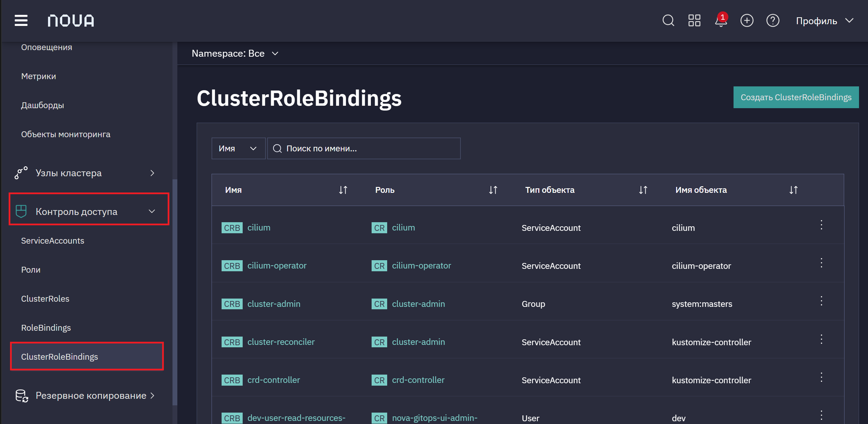Click Создать ClusterRoleBindings button
868x424 pixels.
[x=796, y=97]
